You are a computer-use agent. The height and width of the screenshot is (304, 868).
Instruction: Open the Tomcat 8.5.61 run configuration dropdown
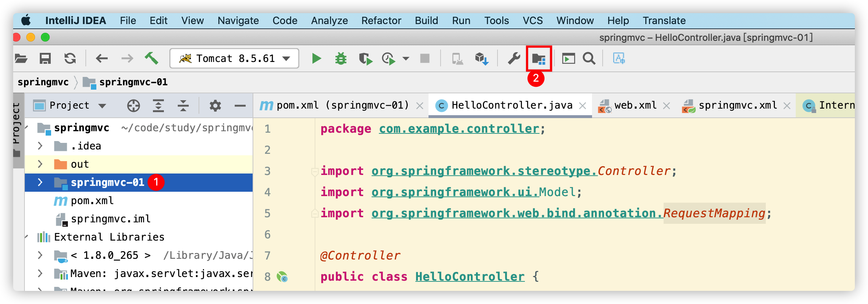pos(234,58)
